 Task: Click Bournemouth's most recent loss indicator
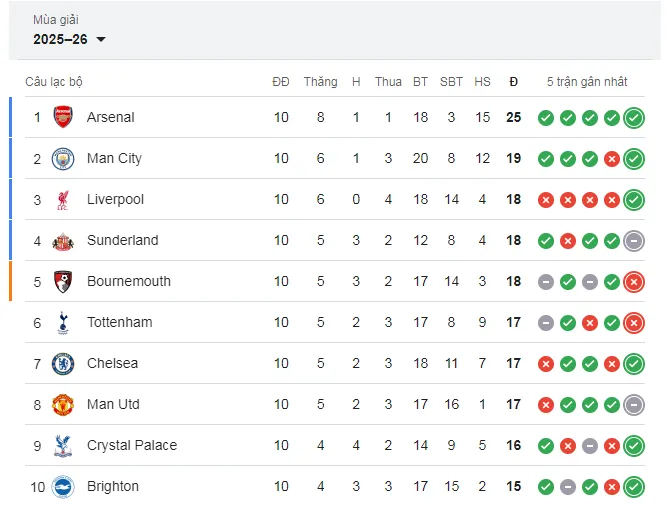[x=633, y=281]
